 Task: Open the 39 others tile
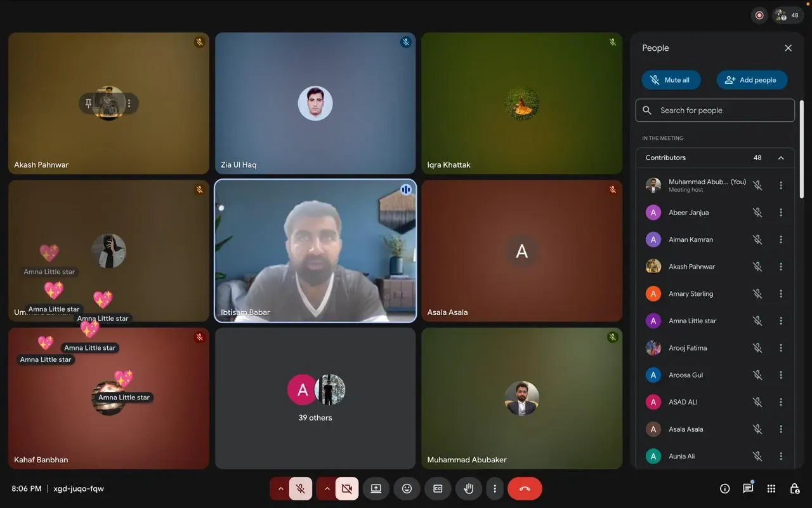point(315,398)
